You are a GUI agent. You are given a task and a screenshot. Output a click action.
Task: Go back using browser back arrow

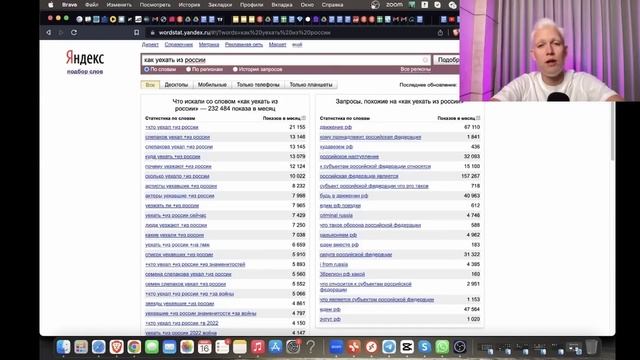tap(49, 32)
